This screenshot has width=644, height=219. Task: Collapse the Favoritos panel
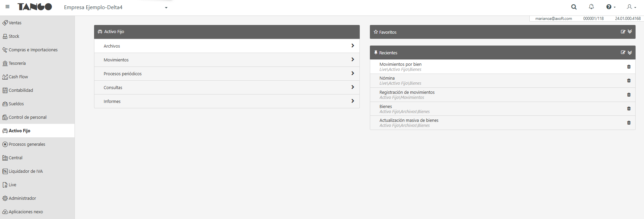tap(630, 32)
